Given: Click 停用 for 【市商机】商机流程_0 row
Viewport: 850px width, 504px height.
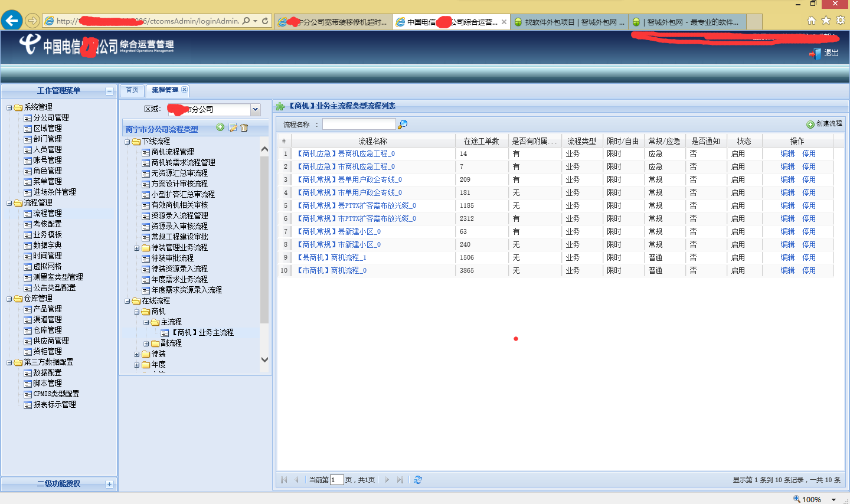Looking at the screenshot, I should pyautogui.click(x=809, y=270).
